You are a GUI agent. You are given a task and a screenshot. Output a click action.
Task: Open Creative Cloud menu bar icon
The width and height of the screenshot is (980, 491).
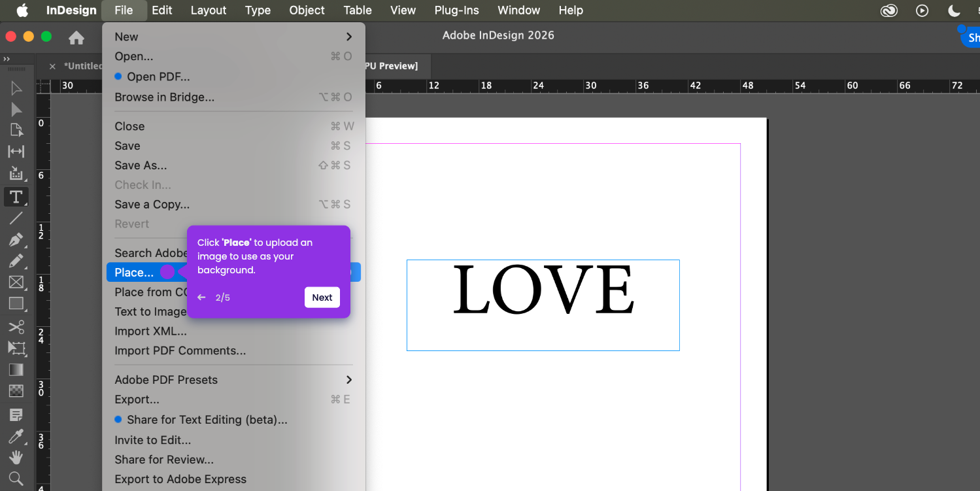click(889, 10)
